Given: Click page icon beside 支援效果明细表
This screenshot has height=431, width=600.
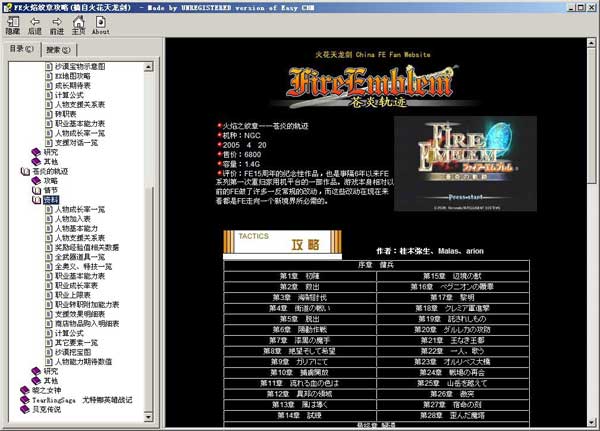Looking at the screenshot, I should [x=49, y=314].
